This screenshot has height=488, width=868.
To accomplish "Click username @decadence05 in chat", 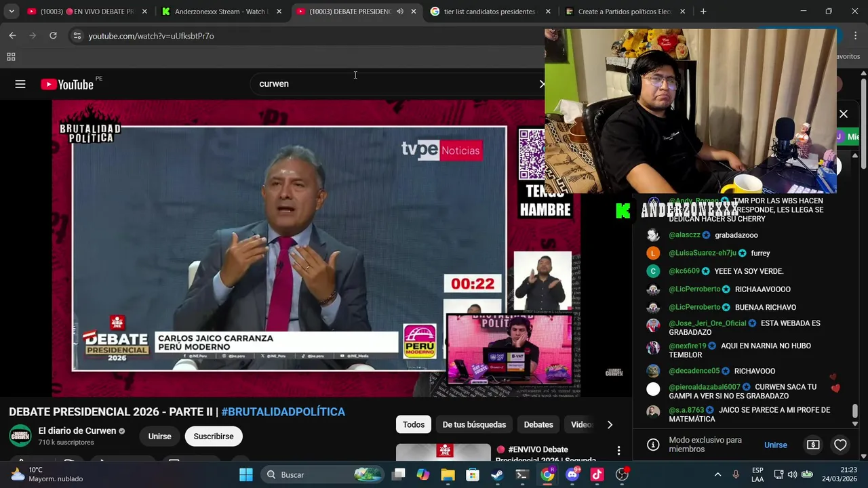I will (x=694, y=371).
